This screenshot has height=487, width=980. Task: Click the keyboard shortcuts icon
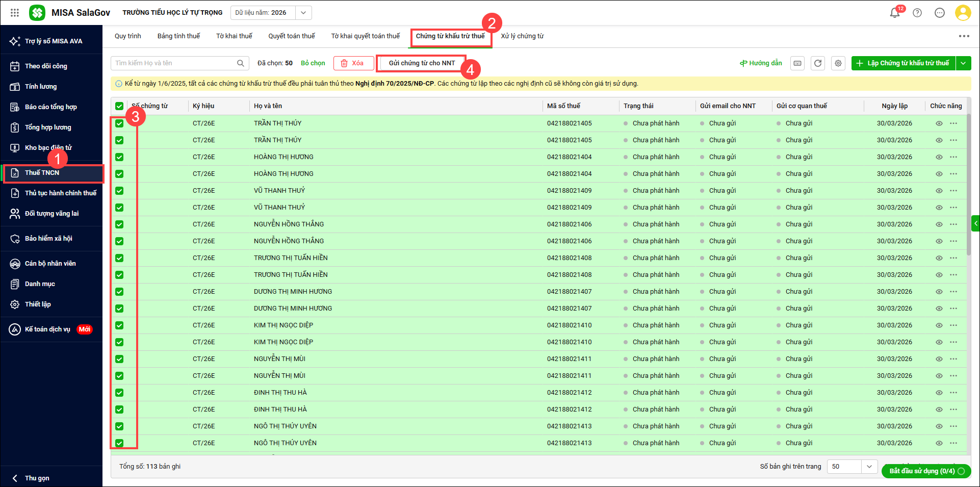797,63
